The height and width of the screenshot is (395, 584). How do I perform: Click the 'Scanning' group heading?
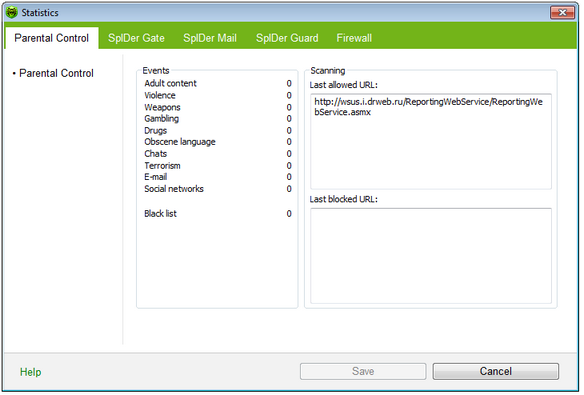[x=328, y=70]
